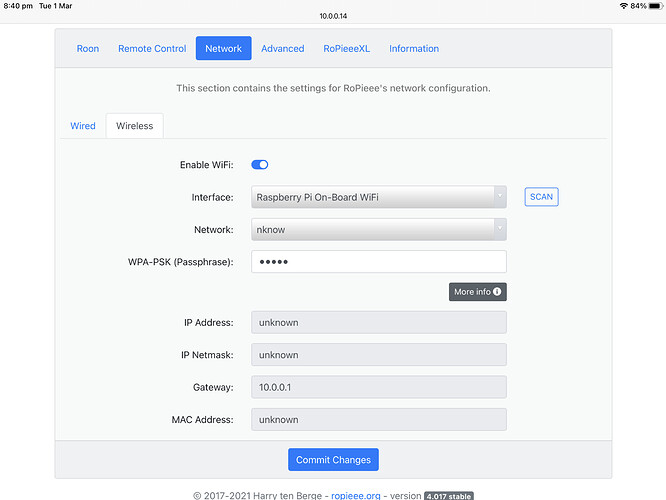Viewport: 666px width, 500px height.
Task: Tap the 10.0.0.14 address bar
Action: point(333,16)
